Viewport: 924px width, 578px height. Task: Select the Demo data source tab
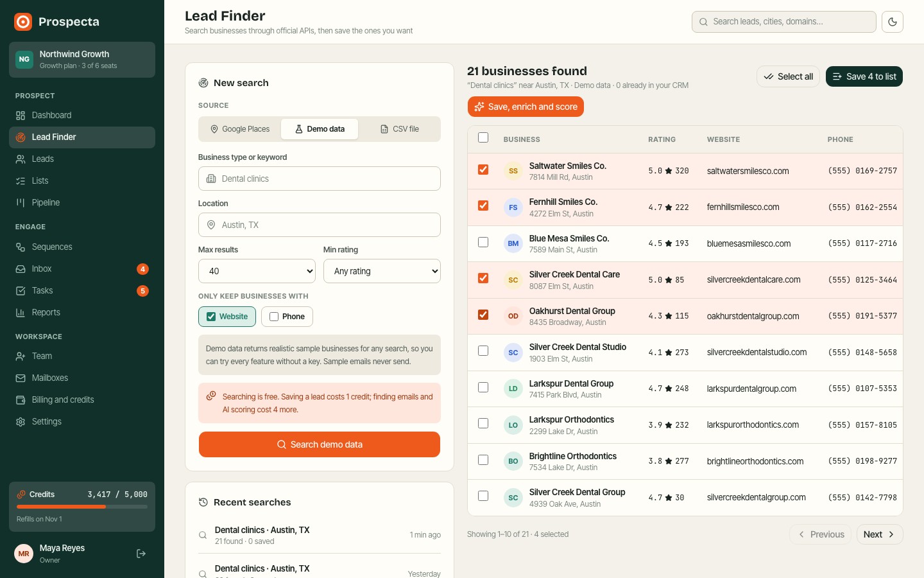pyautogui.click(x=320, y=129)
